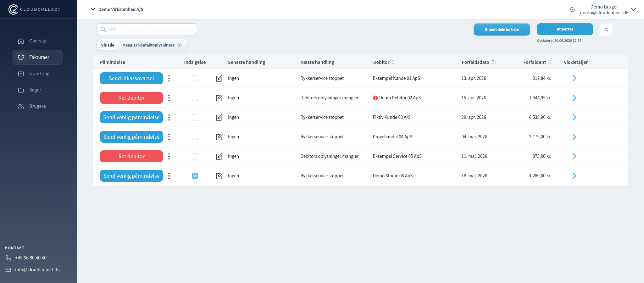Click E-mail debitorliste button
Screen dimensions: 644x283
pyautogui.click(x=502, y=30)
